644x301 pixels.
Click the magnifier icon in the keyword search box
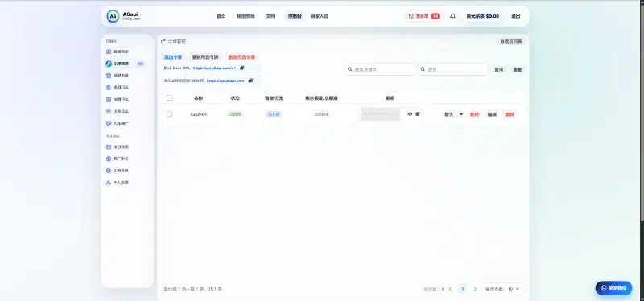[350, 69]
